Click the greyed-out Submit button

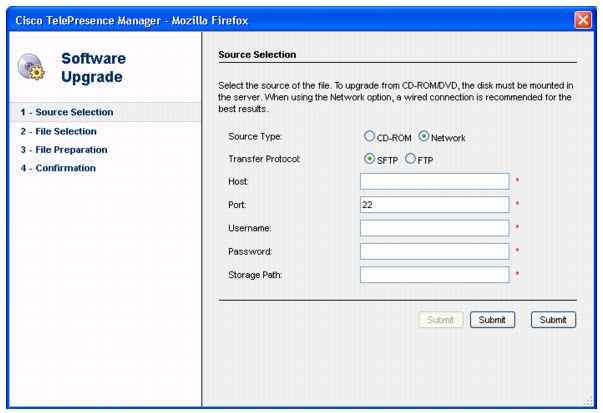tap(441, 320)
